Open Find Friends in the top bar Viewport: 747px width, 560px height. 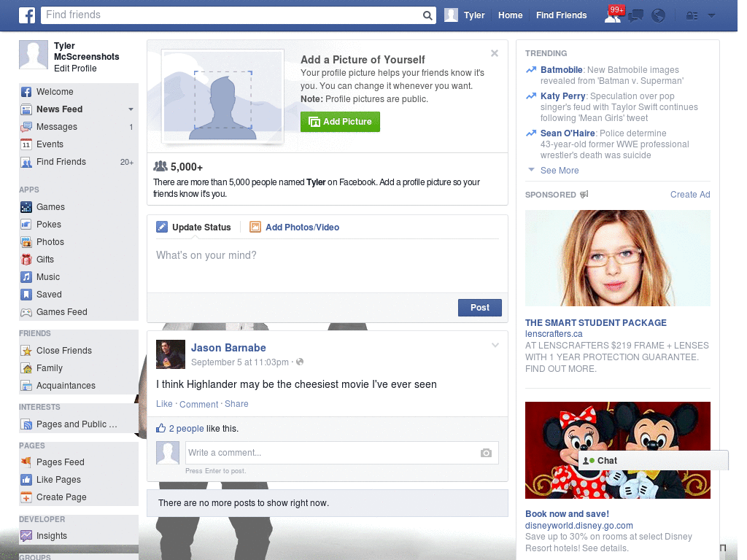click(x=561, y=15)
